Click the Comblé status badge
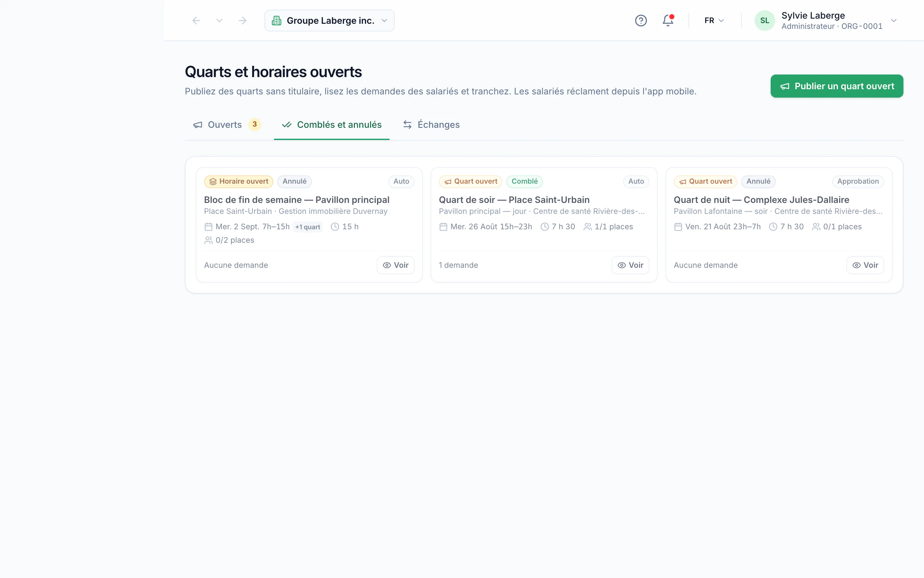 [525, 181]
